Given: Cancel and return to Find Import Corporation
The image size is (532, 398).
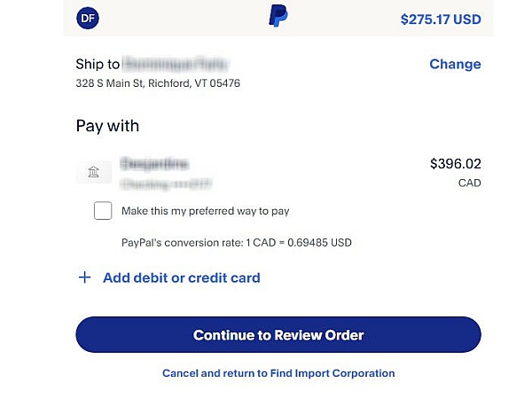Looking at the screenshot, I should click(x=278, y=373).
